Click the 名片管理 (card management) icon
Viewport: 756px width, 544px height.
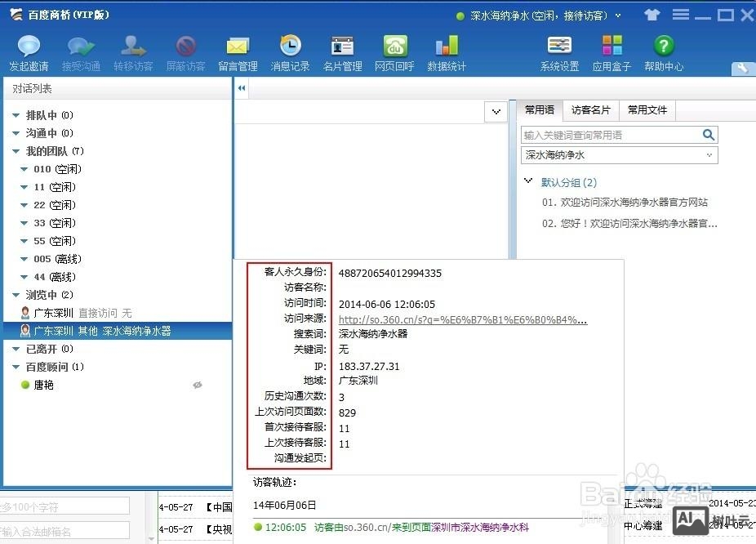[342, 51]
